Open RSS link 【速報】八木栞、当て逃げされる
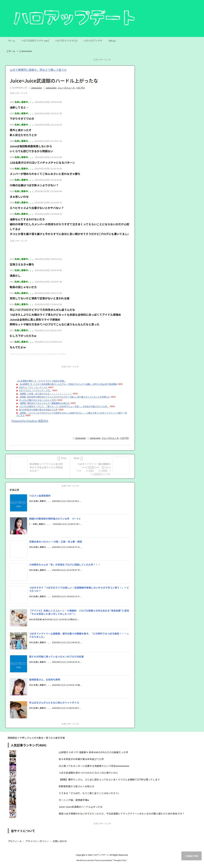204x868 pixels. (45, 394)
